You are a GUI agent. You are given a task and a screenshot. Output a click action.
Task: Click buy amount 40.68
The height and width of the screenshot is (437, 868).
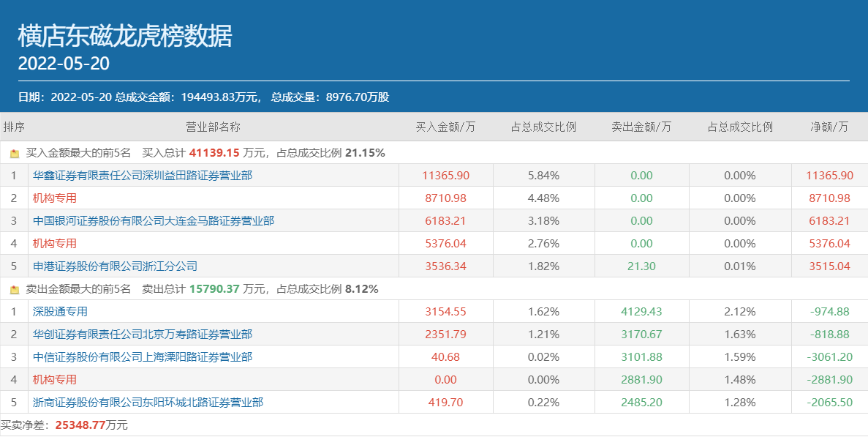[x=445, y=357]
